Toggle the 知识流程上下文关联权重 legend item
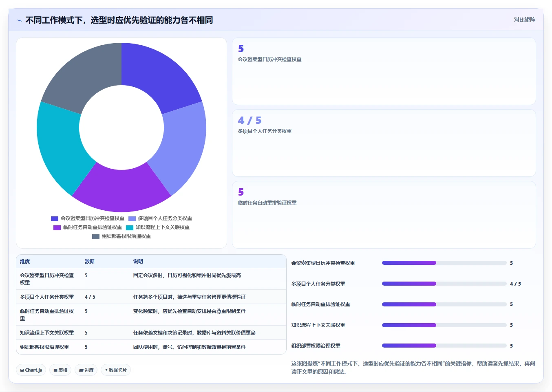 pyautogui.click(x=158, y=227)
